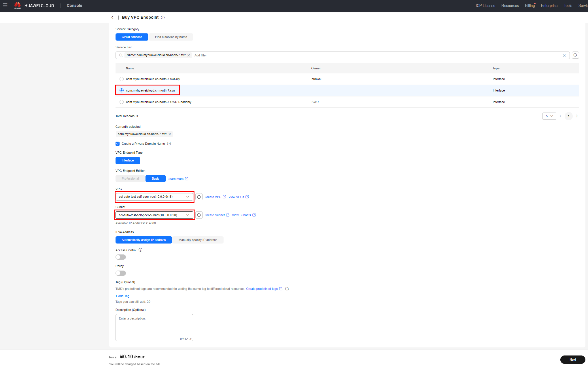Choose Automatically assign IP address
Image resolution: width=588 pixels, height=367 pixels.
pos(144,240)
